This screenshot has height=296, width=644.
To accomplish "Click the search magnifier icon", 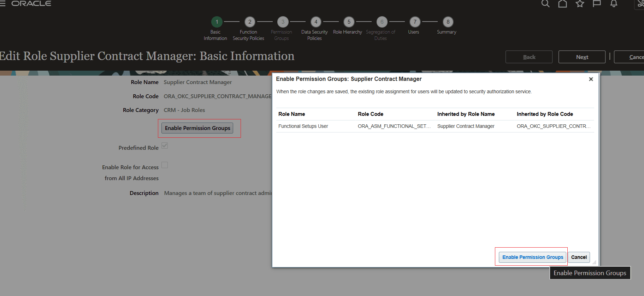I will click(x=545, y=4).
